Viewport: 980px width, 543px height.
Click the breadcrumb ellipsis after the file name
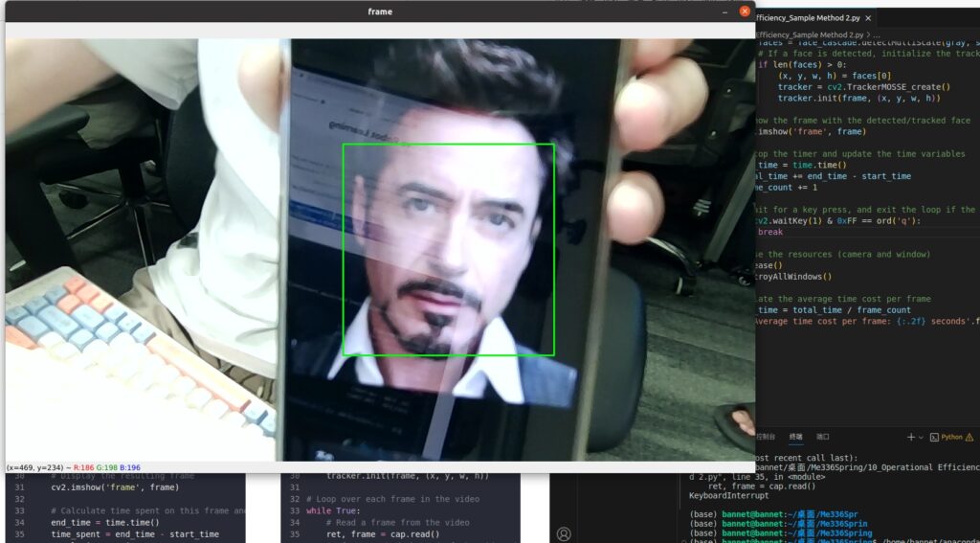point(878,35)
